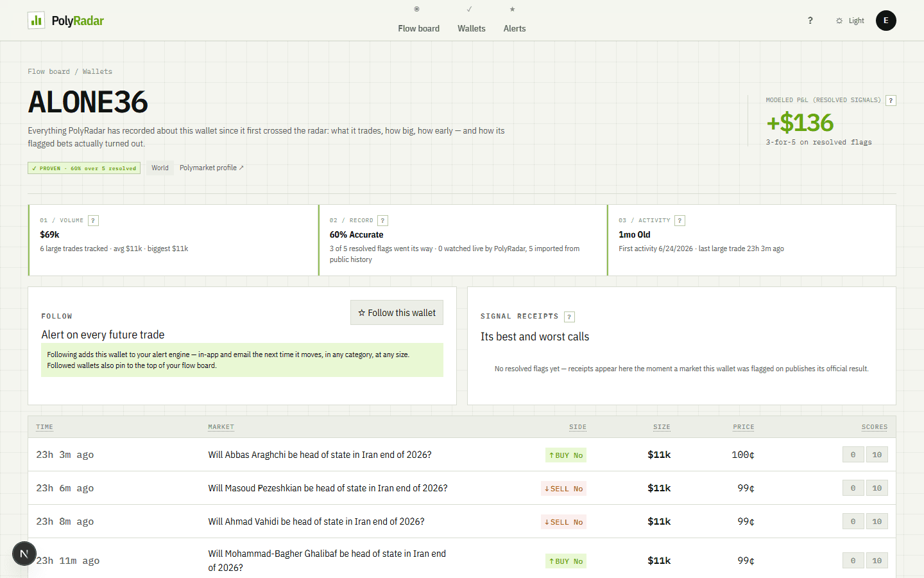Toggle the Light theme switch

(x=850, y=21)
